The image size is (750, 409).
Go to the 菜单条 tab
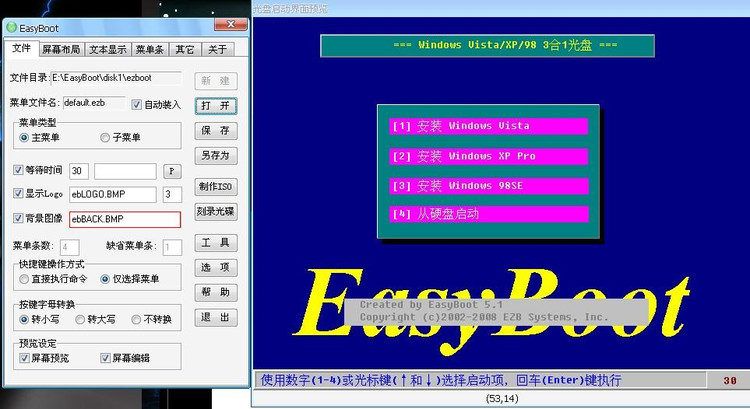click(150, 49)
